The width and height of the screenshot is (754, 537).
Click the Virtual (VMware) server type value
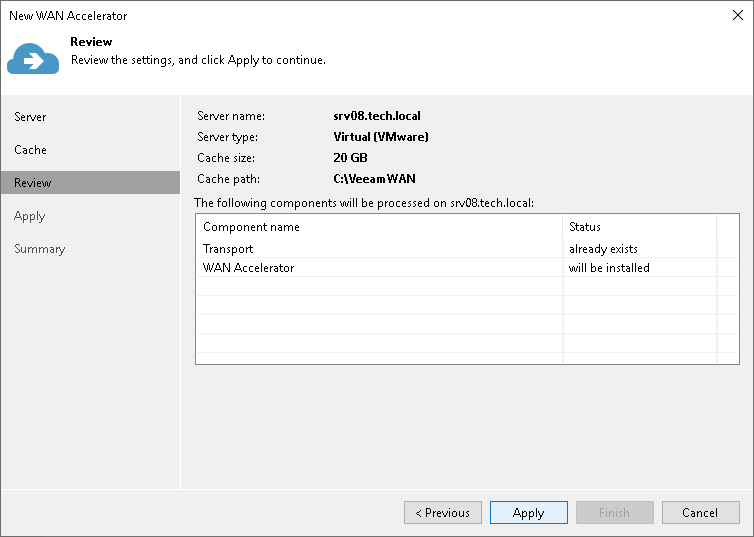[381, 137]
